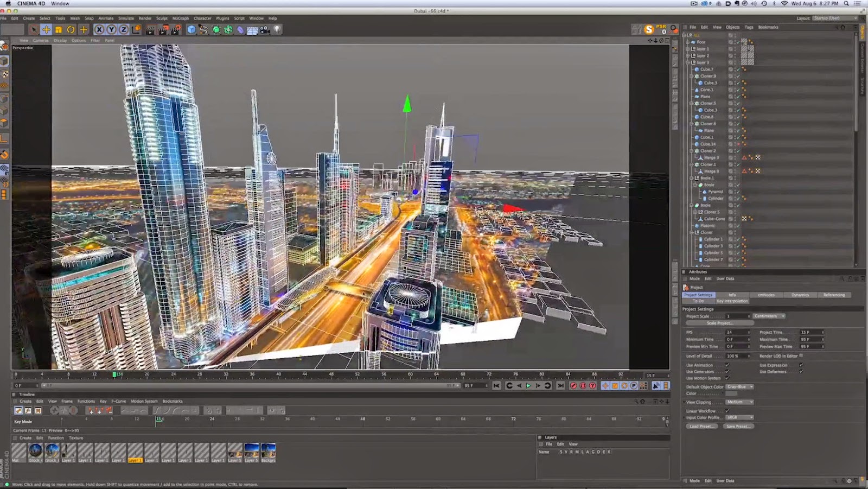
Task: Toggle Linear Workflow checkbox
Action: click(x=727, y=411)
